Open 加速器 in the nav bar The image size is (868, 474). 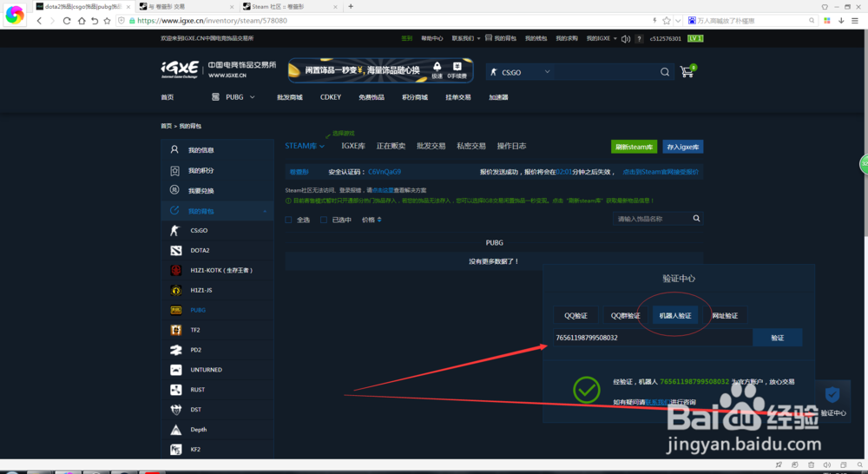(498, 97)
